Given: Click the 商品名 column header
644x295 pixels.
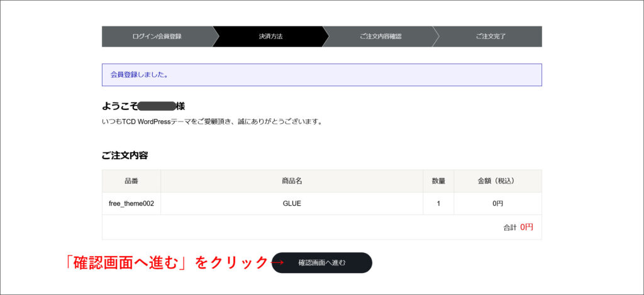Looking at the screenshot, I should click(292, 181).
